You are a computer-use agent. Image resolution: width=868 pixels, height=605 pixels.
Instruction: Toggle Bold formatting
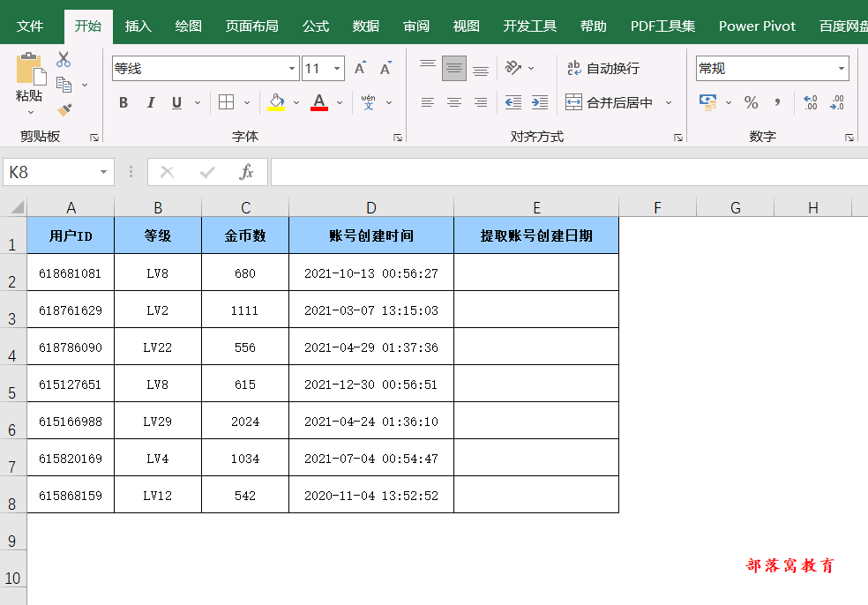tap(123, 102)
